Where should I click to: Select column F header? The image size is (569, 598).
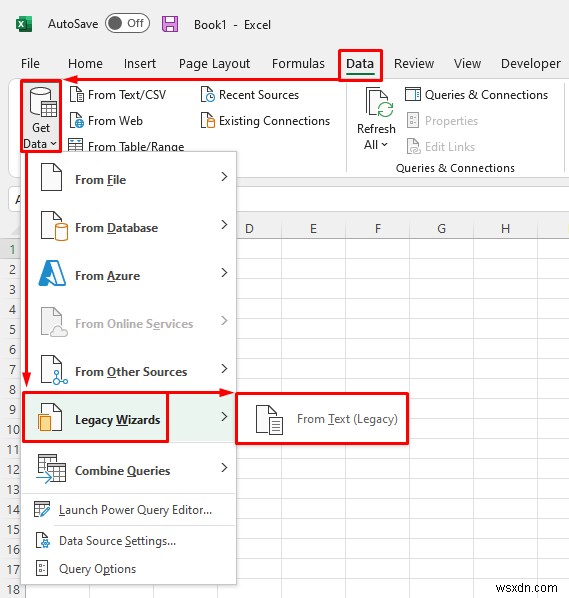coord(378,229)
